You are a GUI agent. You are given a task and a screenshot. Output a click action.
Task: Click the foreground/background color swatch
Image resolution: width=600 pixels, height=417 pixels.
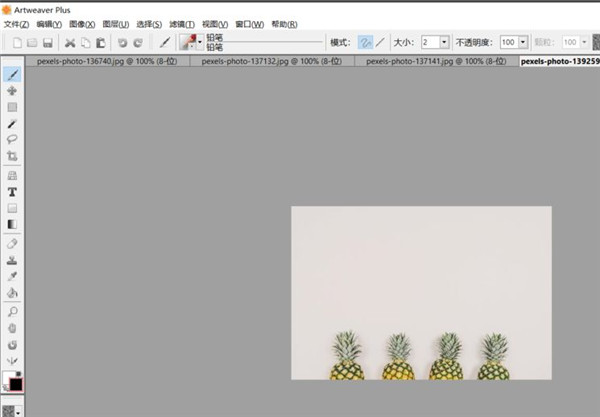click(13, 382)
